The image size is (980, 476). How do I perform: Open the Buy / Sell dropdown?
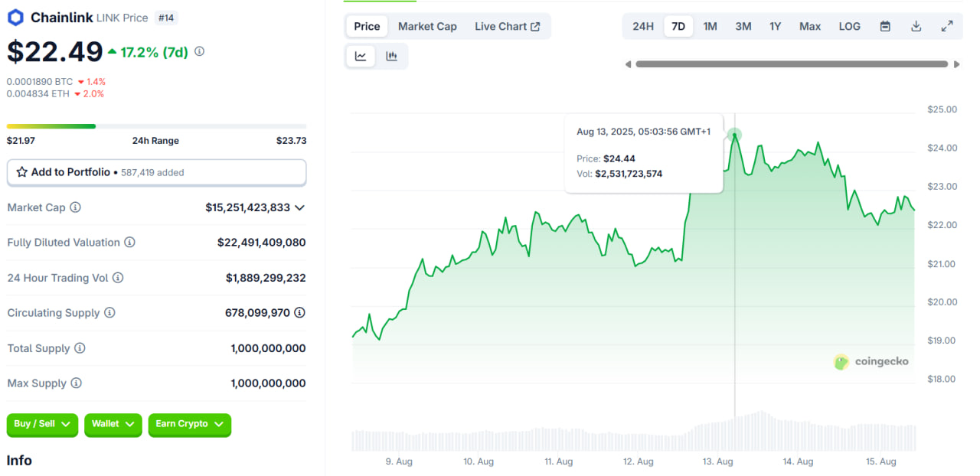coord(42,424)
